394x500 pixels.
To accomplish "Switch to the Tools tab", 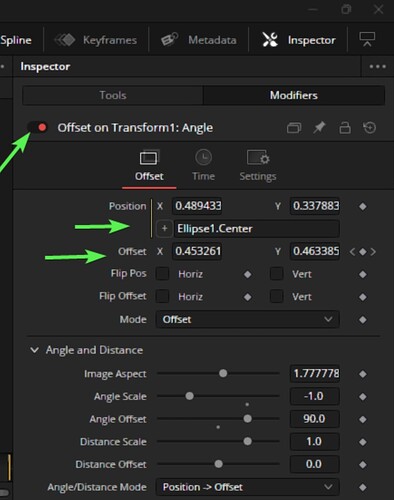I will 113,95.
